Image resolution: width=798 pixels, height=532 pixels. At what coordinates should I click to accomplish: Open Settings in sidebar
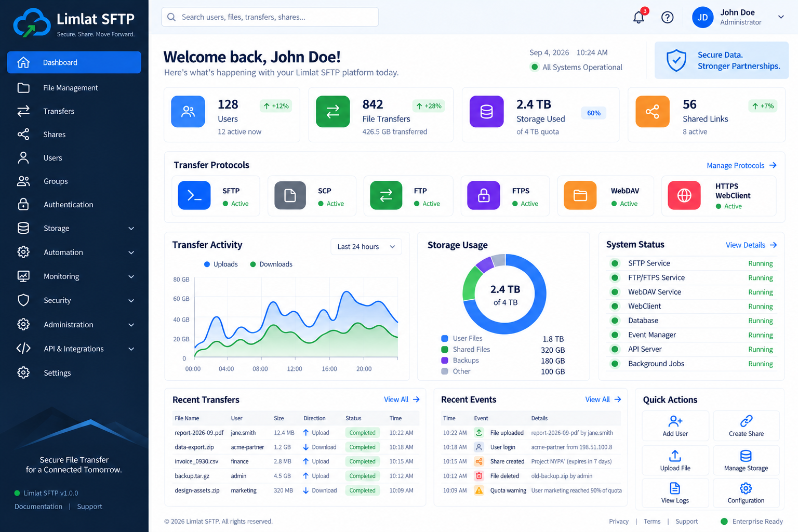point(74,373)
